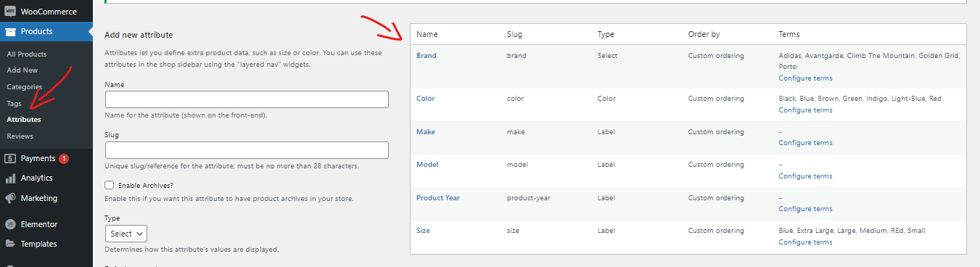Focus the attribute Slug input field
The image size is (980, 267).
tap(247, 150)
